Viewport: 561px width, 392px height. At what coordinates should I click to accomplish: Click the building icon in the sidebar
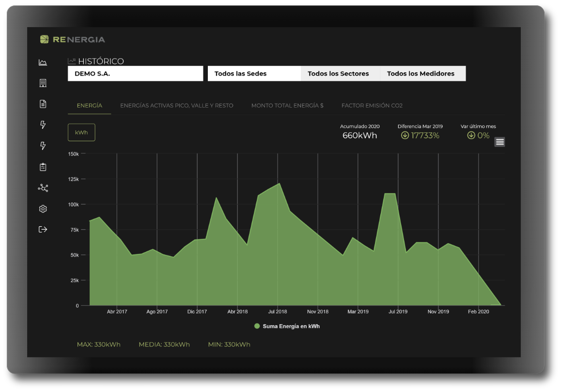(x=43, y=83)
